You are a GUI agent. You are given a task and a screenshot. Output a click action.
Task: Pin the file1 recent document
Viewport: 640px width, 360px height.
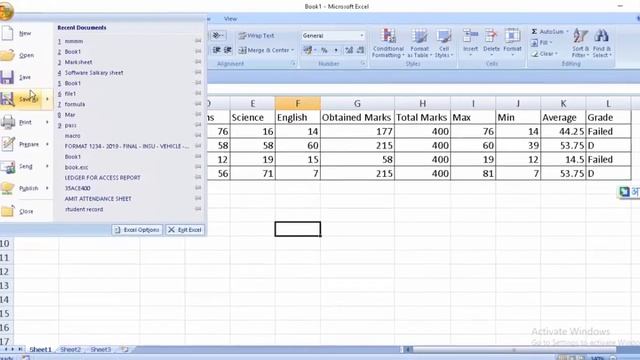(198, 93)
